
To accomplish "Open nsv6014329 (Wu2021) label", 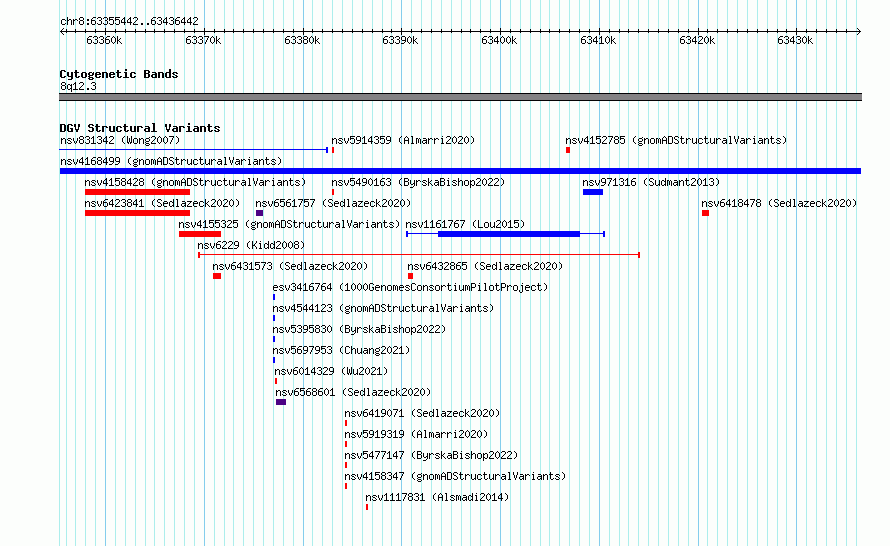I will [x=331, y=371].
